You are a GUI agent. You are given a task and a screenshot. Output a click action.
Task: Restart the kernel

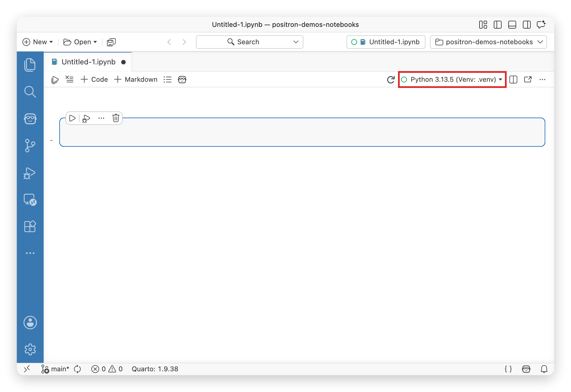click(x=391, y=80)
